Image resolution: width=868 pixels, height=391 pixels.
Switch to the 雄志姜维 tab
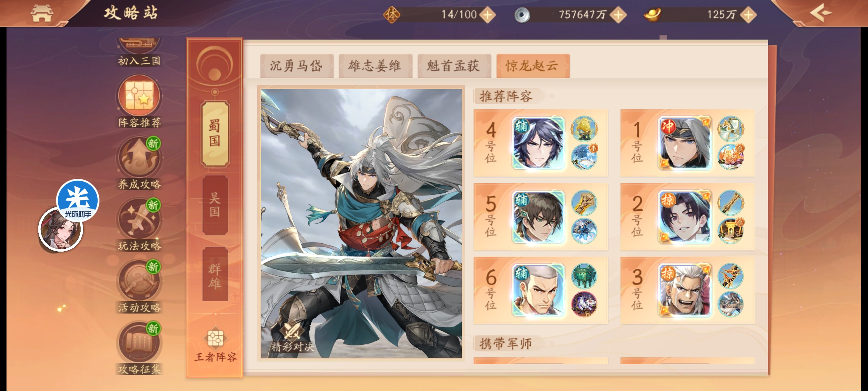(x=375, y=66)
